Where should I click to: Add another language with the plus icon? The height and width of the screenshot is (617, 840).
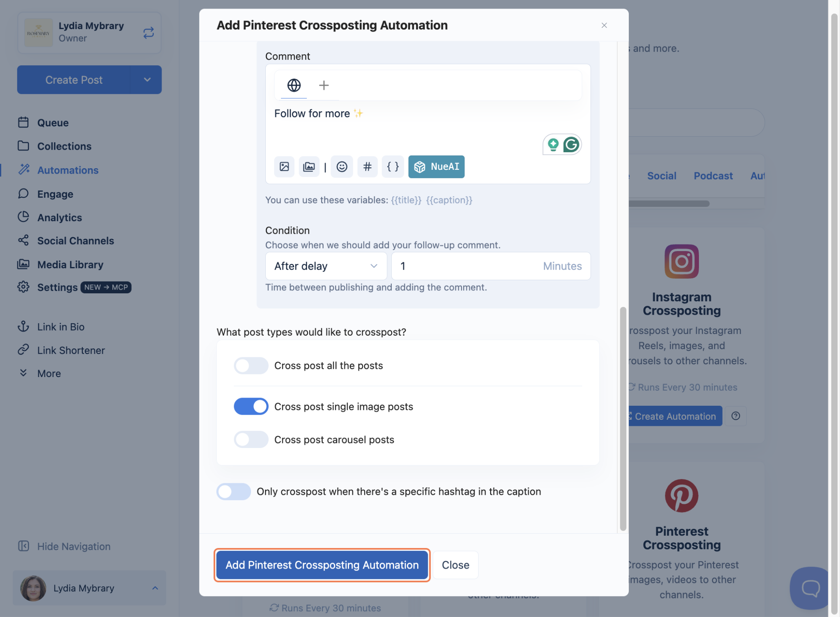click(324, 85)
